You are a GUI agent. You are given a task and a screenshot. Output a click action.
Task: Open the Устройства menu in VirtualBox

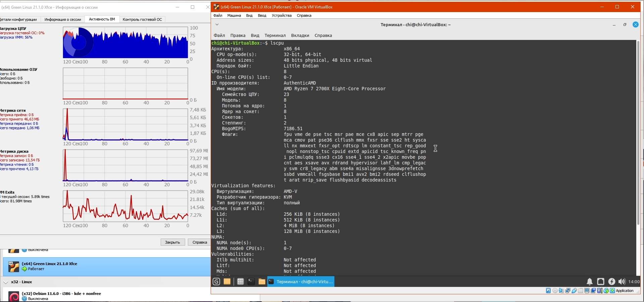pos(281,15)
